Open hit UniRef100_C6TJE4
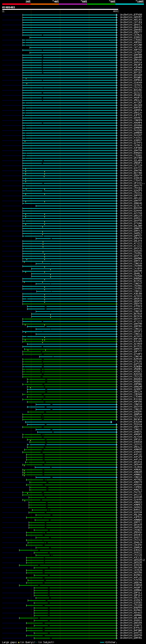Screen dimensions: 146x644 (x=131, y=22)
